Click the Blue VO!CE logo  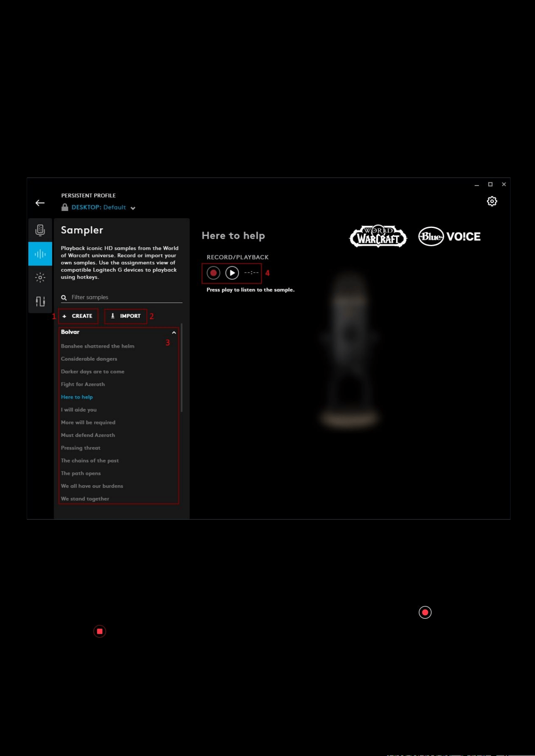[449, 236]
